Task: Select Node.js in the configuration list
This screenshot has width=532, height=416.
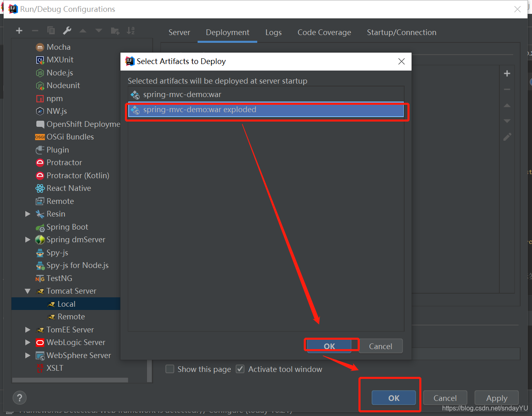Action: pos(60,73)
